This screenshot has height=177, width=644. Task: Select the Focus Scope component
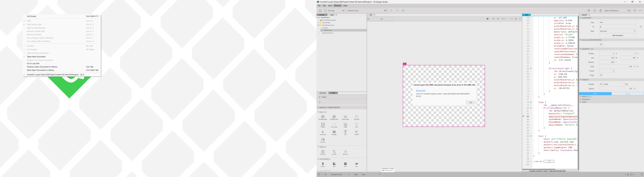coord(334,125)
